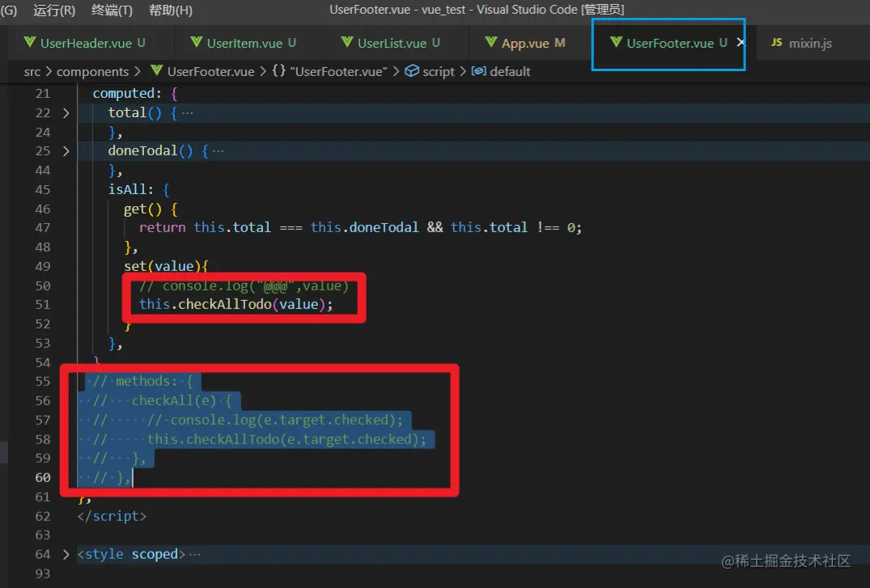Click commented console.log(e.target.checked) on line 57
This screenshot has height=588, width=870.
click(x=274, y=420)
